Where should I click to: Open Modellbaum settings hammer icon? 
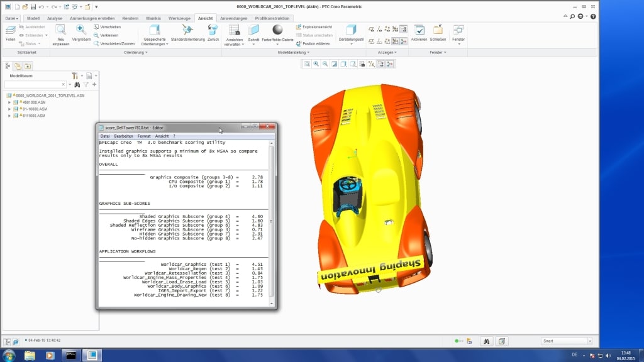[75, 75]
